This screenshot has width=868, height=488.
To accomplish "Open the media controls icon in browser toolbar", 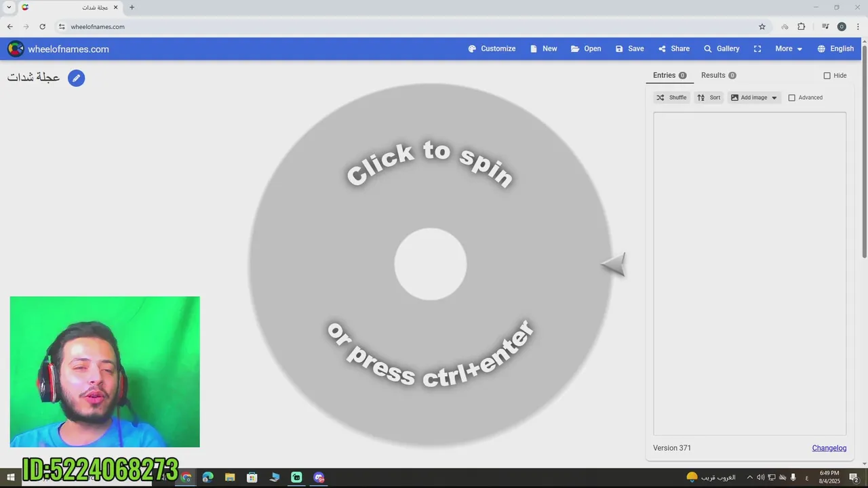I will click(x=825, y=26).
